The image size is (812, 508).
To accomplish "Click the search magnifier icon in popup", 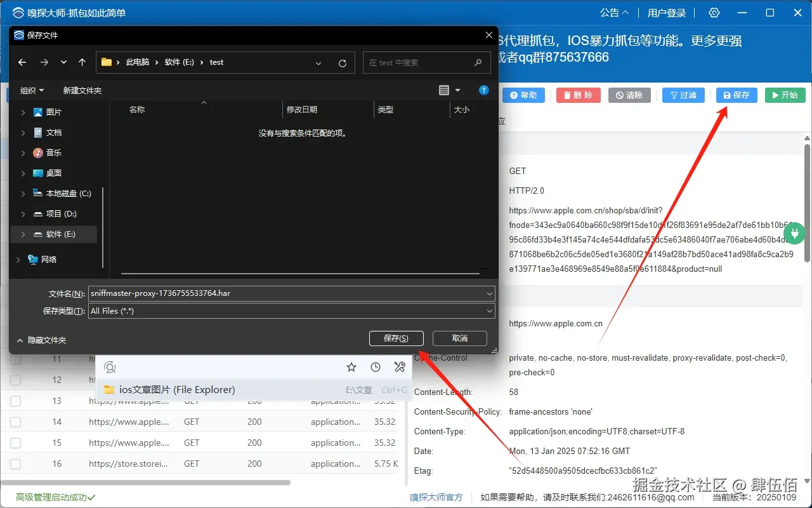I will [110, 367].
